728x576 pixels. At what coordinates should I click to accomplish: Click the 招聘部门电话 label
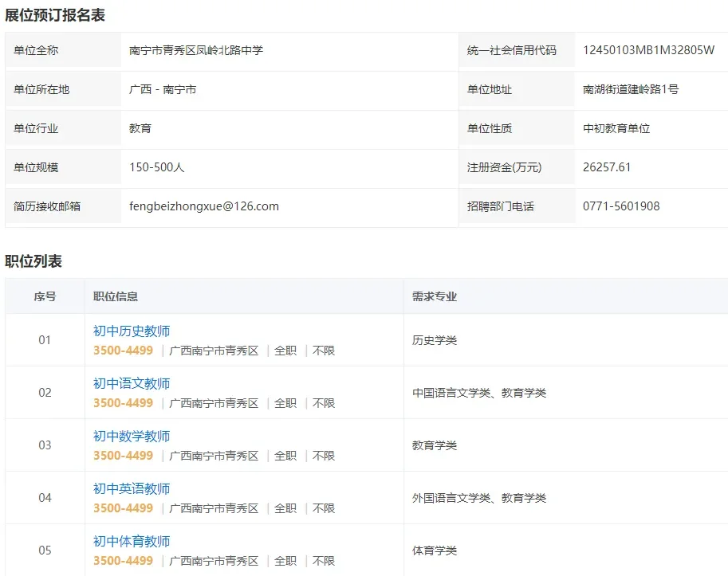[501, 206]
